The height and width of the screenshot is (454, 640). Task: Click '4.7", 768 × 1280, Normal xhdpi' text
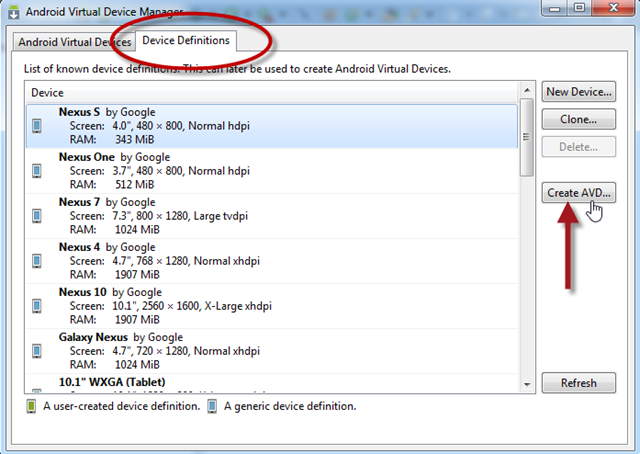coord(186,261)
